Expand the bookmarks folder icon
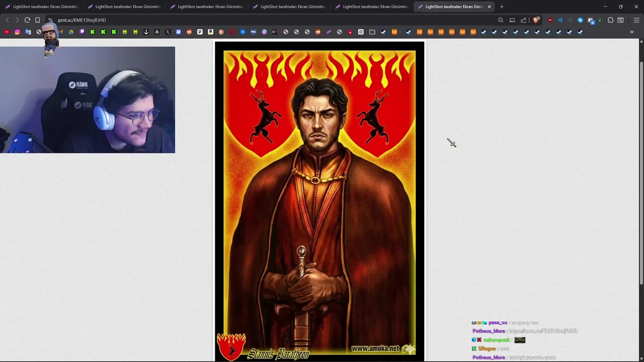This screenshot has width=644, height=362. coord(372,32)
